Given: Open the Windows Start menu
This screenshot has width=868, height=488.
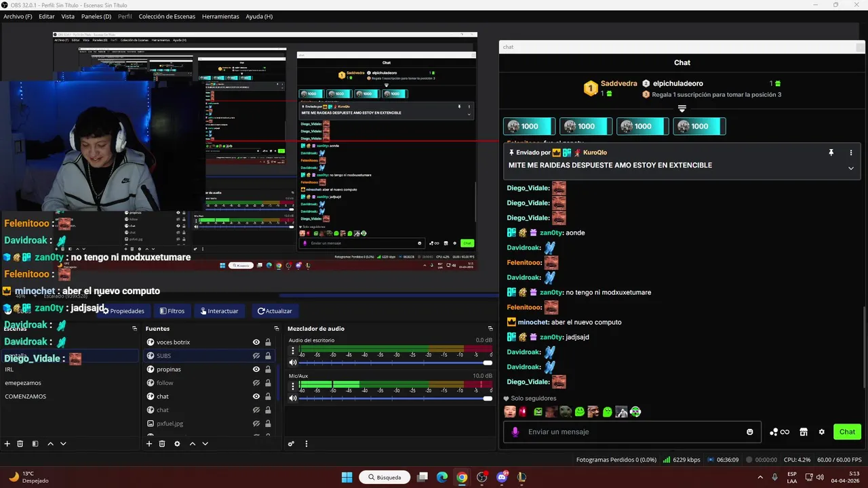Looking at the screenshot, I should pyautogui.click(x=347, y=477).
